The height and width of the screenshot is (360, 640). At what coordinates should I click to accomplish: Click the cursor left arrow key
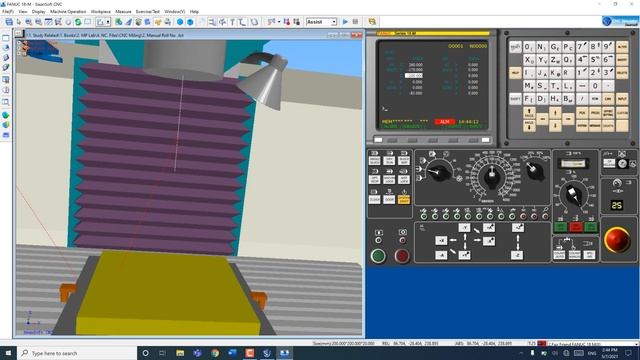pos(542,119)
